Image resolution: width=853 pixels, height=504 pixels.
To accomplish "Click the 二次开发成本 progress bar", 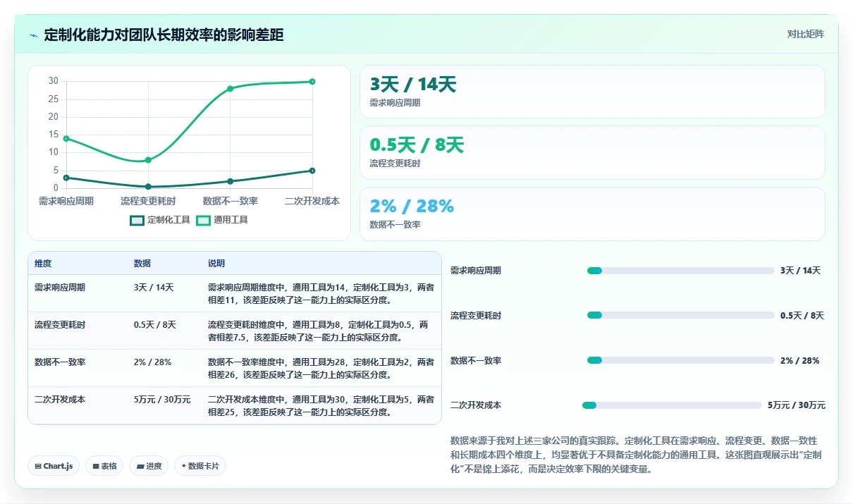I will point(672,405).
